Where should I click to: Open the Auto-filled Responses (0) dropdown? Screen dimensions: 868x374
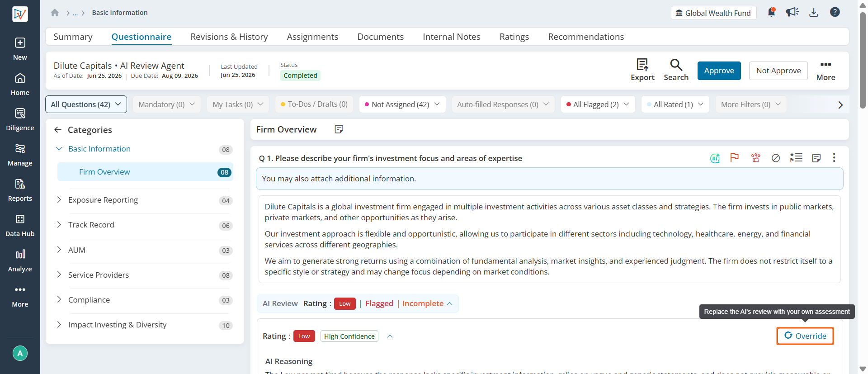[x=503, y=104]
